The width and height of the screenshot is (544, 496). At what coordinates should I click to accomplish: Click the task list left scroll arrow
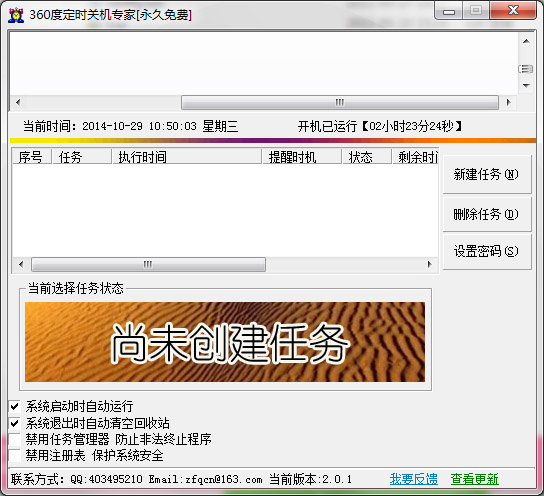tap(21, 264)
